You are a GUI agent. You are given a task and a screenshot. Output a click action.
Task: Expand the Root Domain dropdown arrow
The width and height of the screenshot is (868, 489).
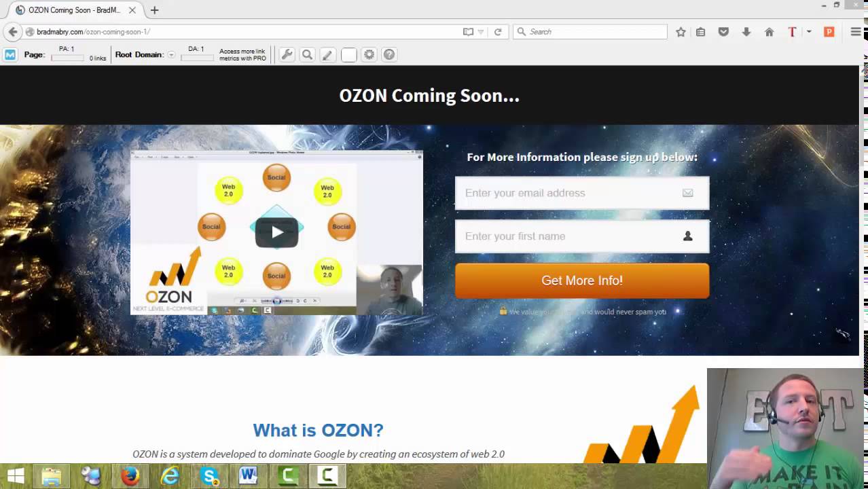[x=171, y=55]
